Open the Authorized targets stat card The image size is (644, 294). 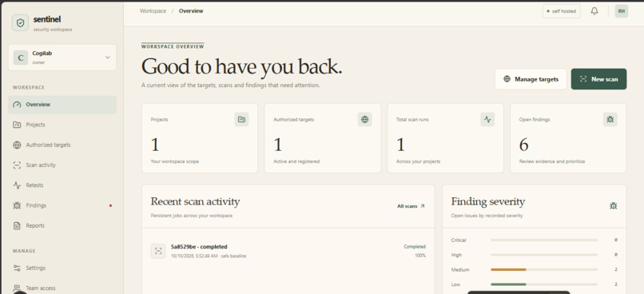tap(323, 138)
